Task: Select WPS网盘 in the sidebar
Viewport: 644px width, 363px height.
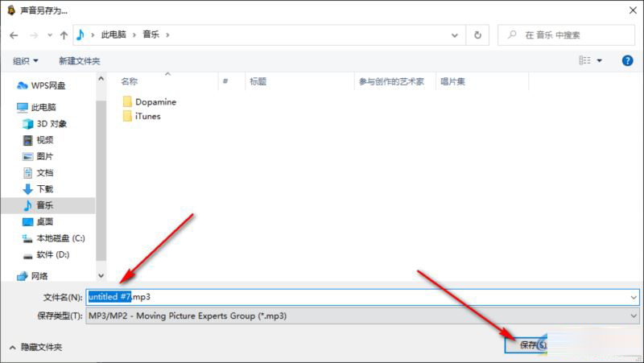Action: [41, 85]
